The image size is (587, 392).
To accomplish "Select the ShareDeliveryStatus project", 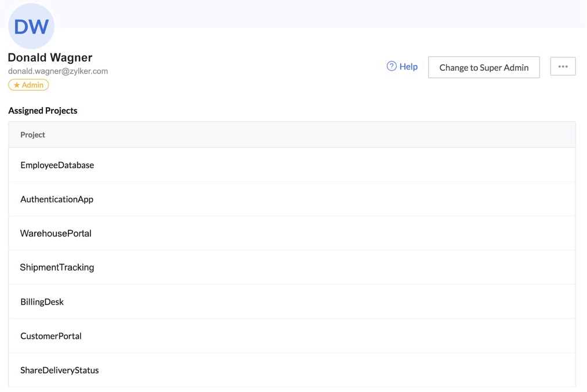I will (x=60, y=371).
